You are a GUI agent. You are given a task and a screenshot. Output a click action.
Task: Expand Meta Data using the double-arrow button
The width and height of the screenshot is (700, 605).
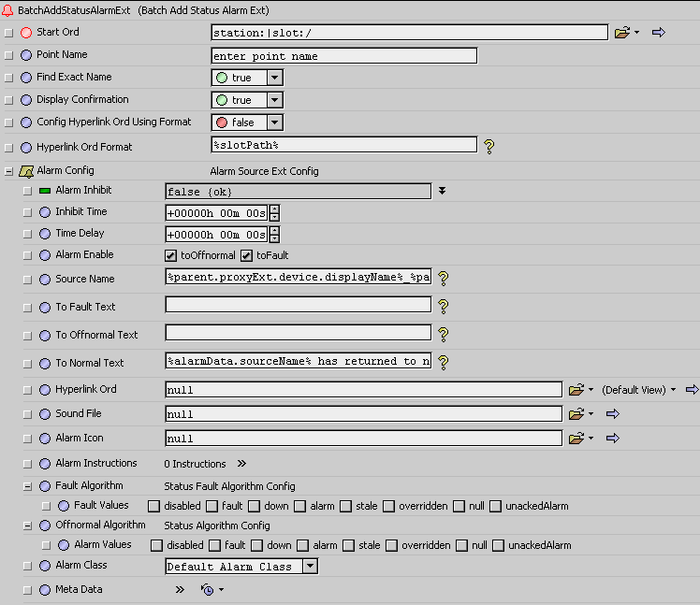[180, 590]
